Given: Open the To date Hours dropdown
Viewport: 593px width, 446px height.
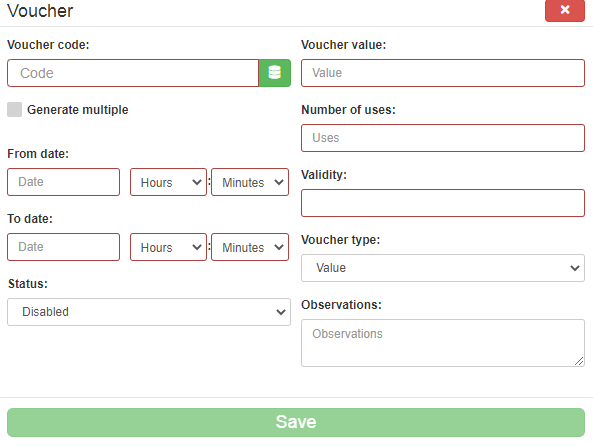Looking at the screenshot, I should (168, 247).
